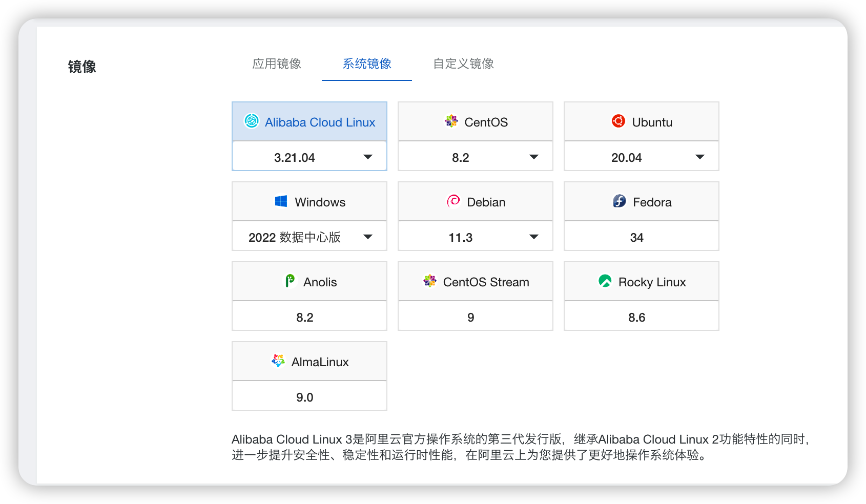Screen dimensions: 866x504
Task: Click the Anolis version value 8.2
Action: pyautogui.click(x=304, y=318)
